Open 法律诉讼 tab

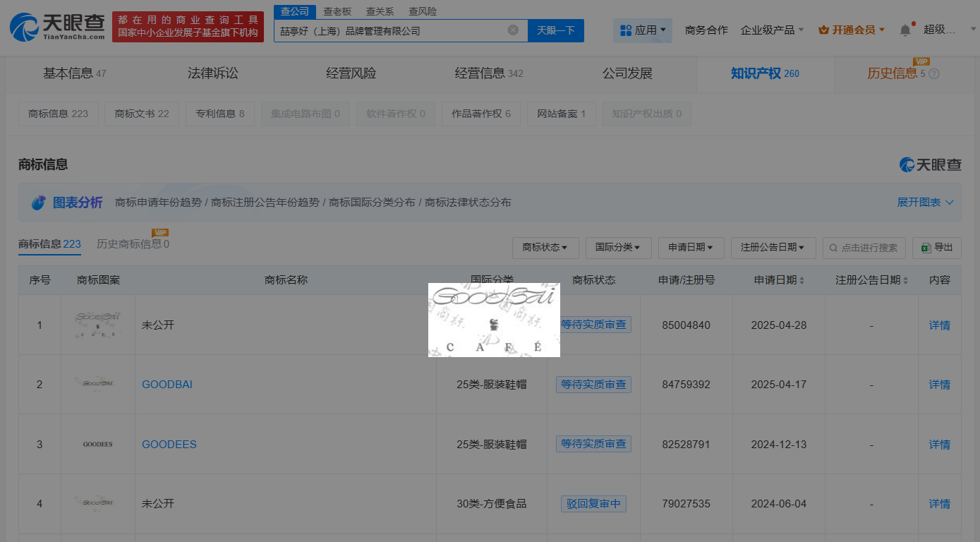pos(213,73)
